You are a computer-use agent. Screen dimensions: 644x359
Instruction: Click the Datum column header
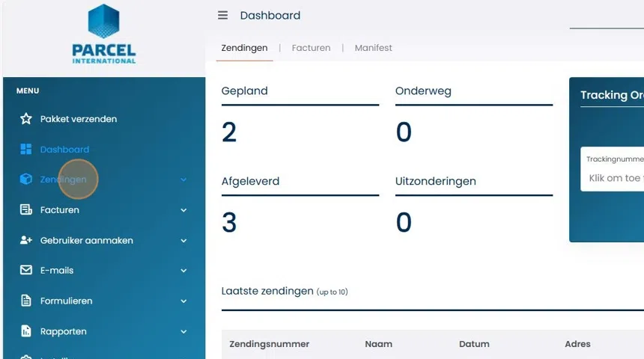click(x=474, y=344)
